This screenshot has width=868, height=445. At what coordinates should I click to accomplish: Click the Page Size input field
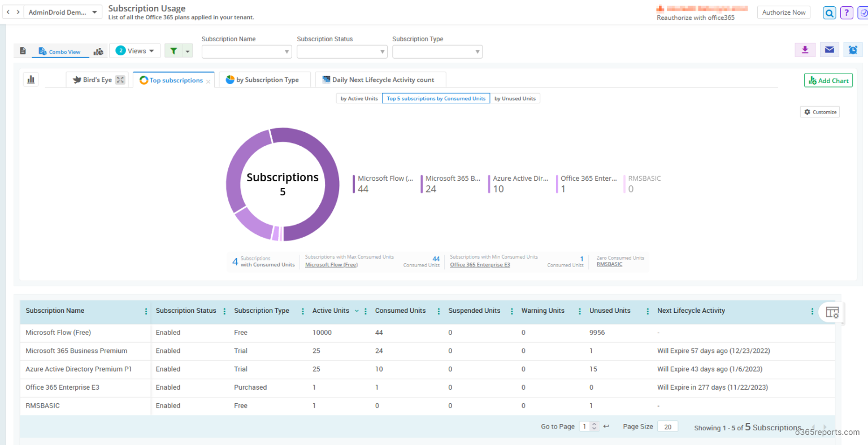coord(667,427)
